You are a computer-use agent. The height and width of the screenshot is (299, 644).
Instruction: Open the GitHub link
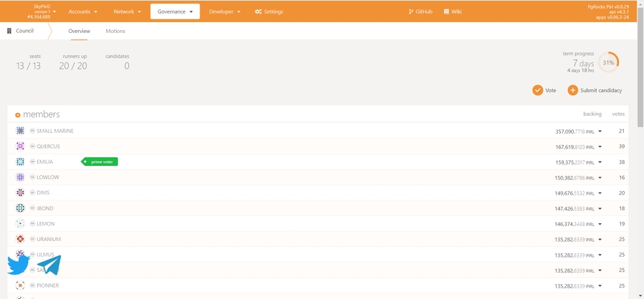coord(420,11)
